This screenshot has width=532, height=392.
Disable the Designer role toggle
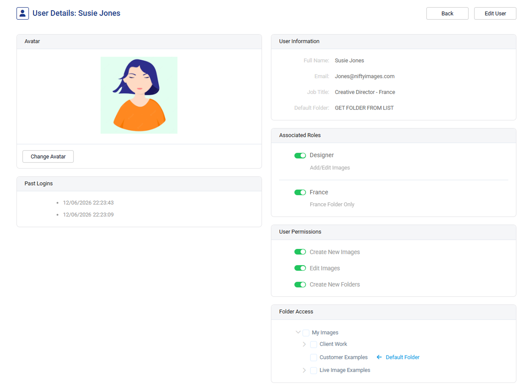(x=300, y=155)
